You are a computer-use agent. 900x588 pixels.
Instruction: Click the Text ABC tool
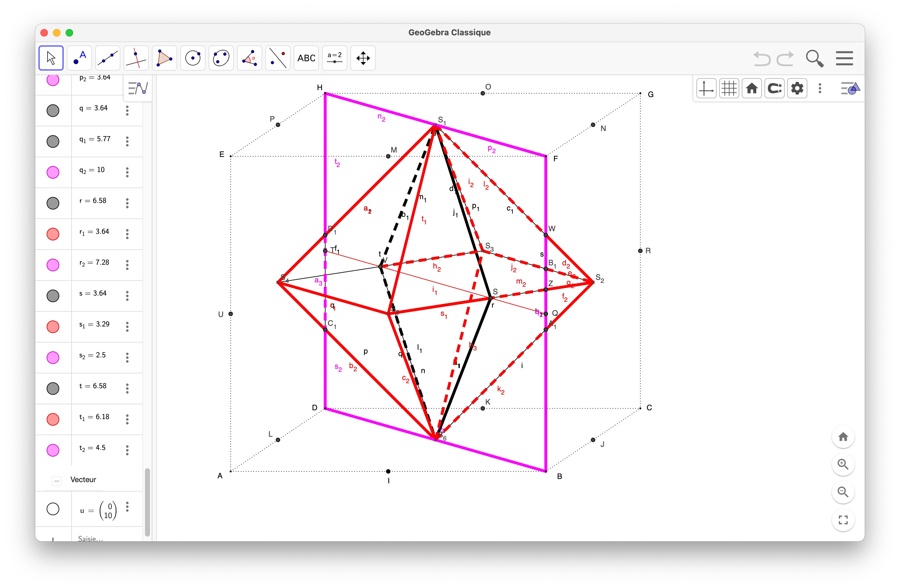click(306, 58)
